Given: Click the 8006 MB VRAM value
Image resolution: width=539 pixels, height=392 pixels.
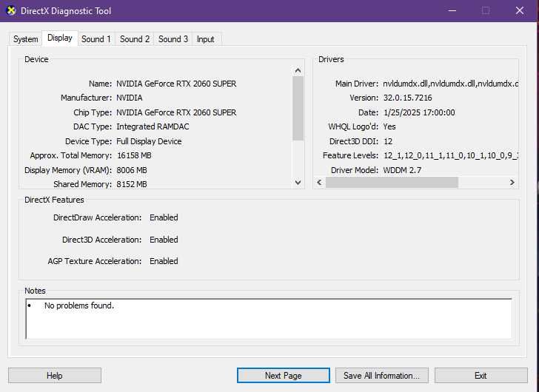Looking at the screenshot, I should pos(132,170).
